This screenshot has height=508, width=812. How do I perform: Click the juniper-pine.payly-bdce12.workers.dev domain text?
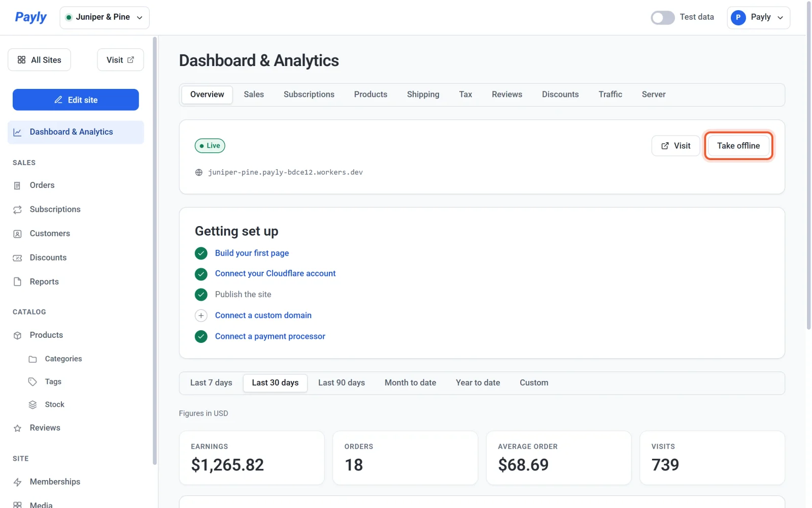[x=285, y=172]
